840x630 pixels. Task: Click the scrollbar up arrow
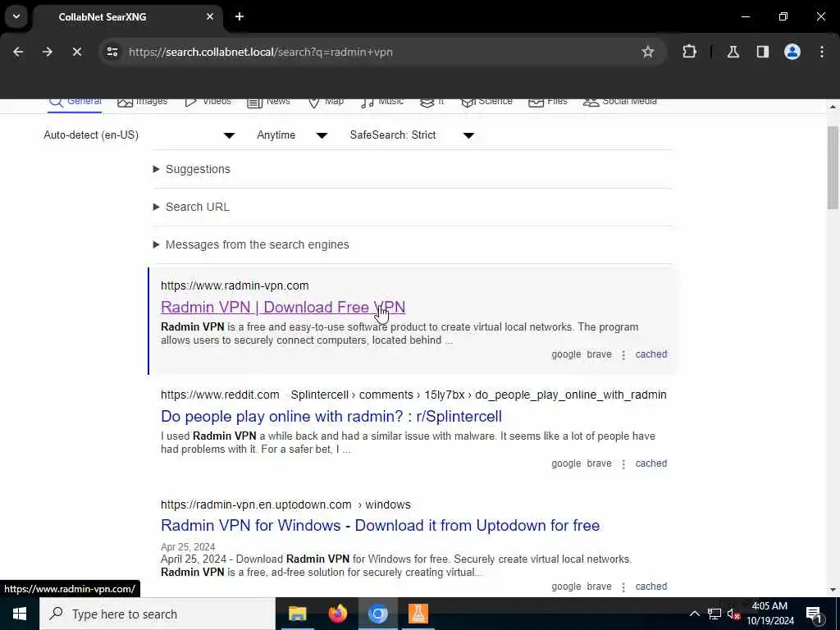[x=833, y=107]
